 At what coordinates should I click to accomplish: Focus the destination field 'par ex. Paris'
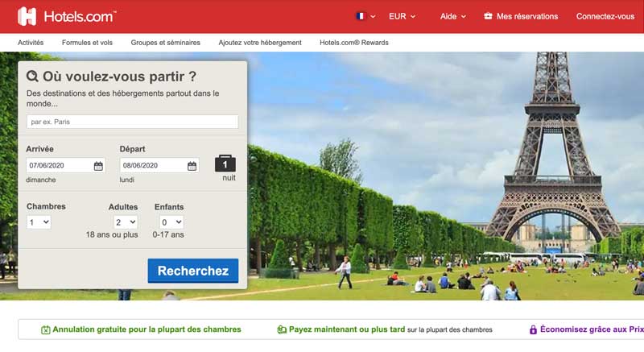(132, 122)
